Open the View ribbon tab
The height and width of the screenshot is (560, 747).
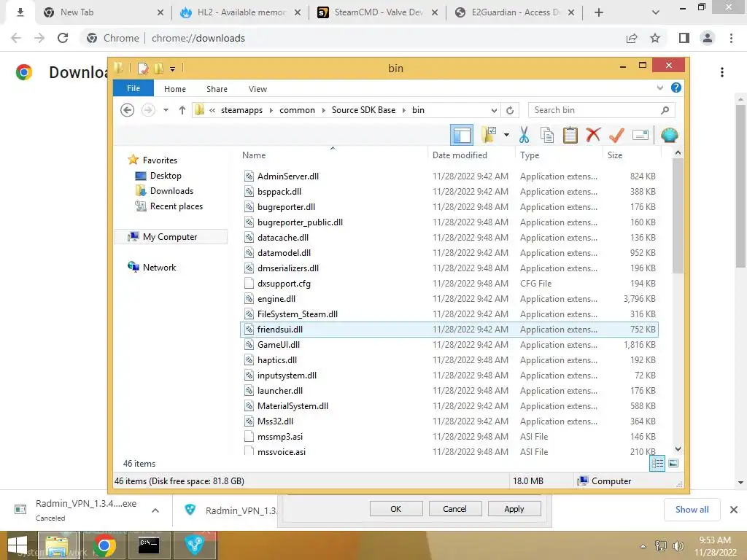pos(258,89)
